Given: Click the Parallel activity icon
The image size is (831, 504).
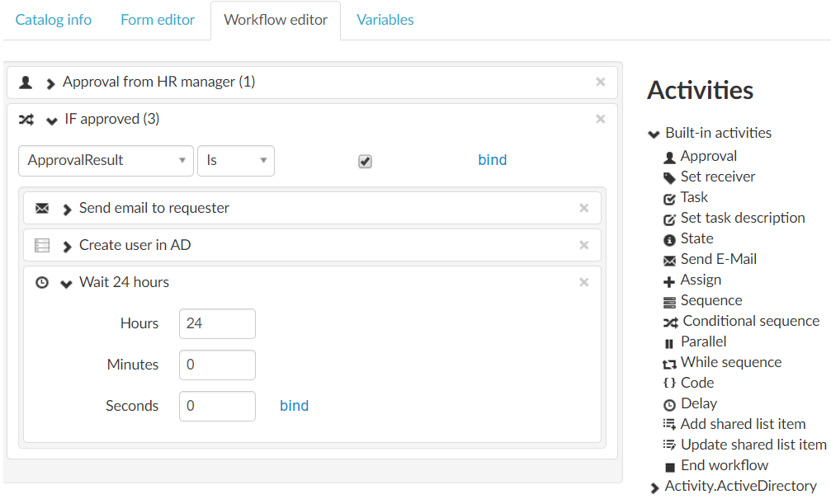Looking at the screenshot, I should (669, 343).
